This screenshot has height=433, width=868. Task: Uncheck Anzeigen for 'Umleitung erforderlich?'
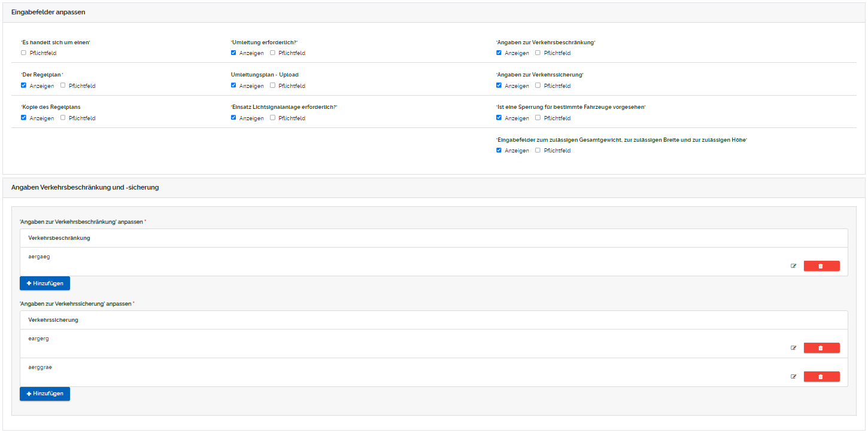pyautogui.click(x=233, y=53)
